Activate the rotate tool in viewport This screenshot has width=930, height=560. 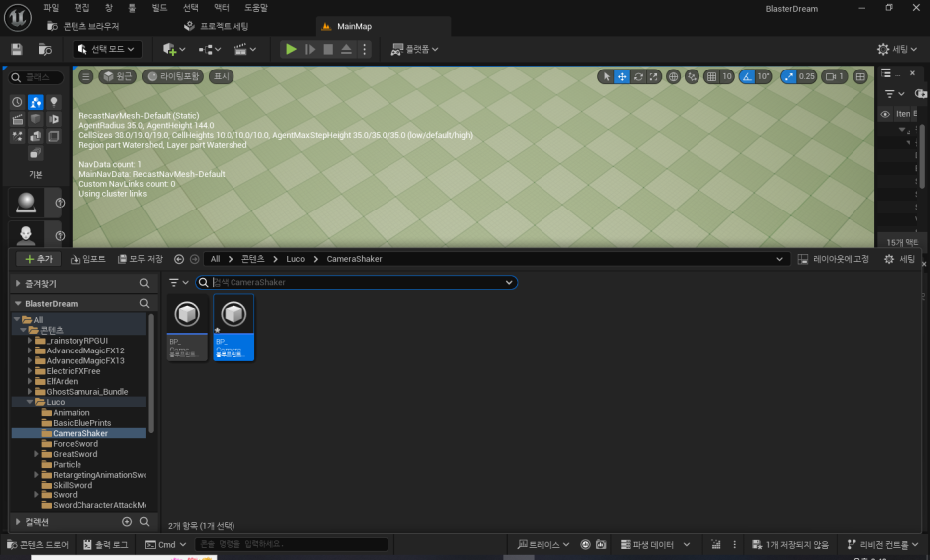pyautogui.click(x=638, y=76)
